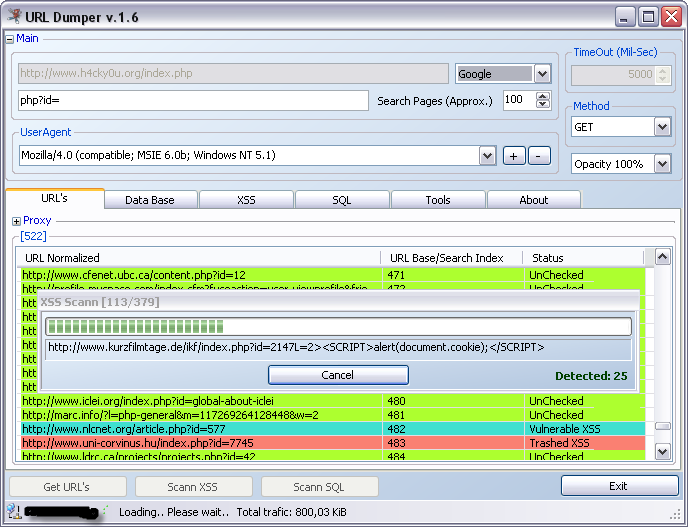Image resolution: width=688 pixels, height=527 pixels.
Task: Increase Search Pages value with up arrow
Action: tap(543, 96)
